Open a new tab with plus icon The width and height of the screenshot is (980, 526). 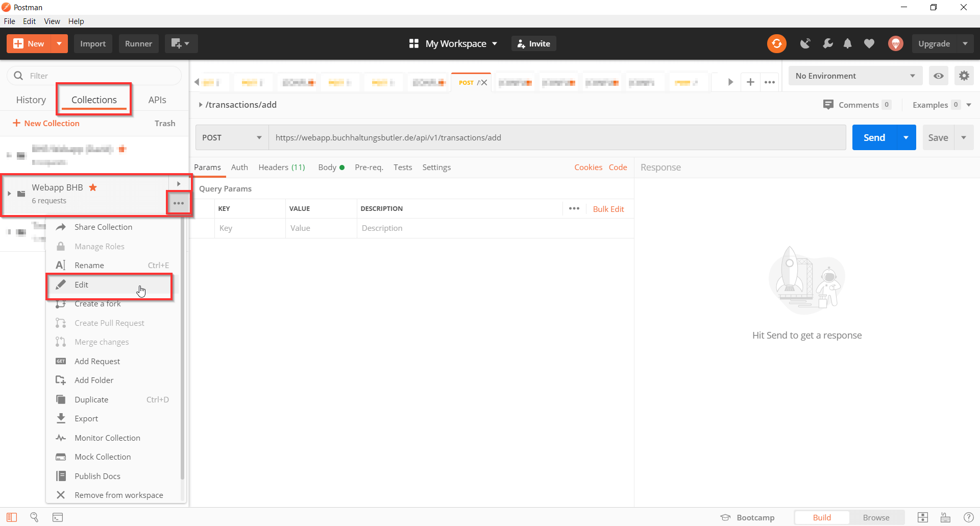point(750,82)
